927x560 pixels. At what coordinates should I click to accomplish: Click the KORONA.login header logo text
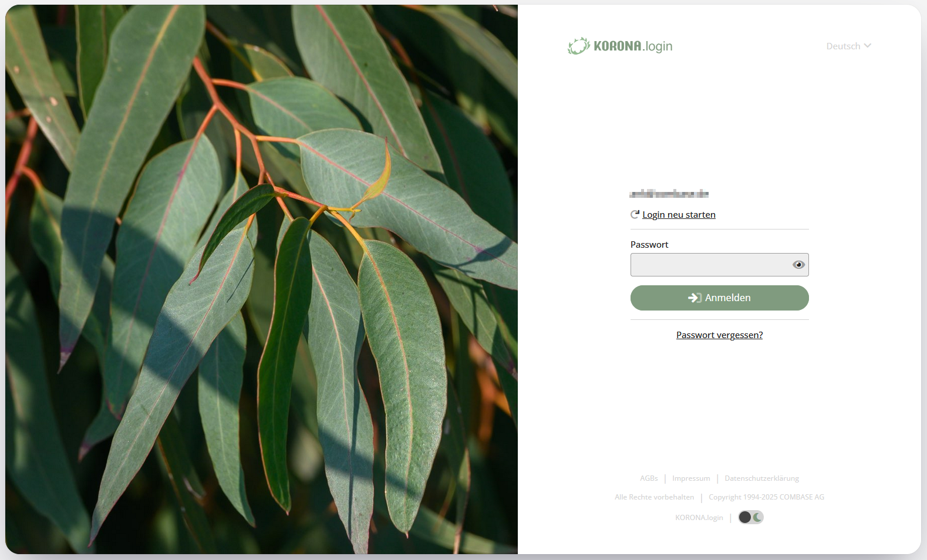point(633,46)
